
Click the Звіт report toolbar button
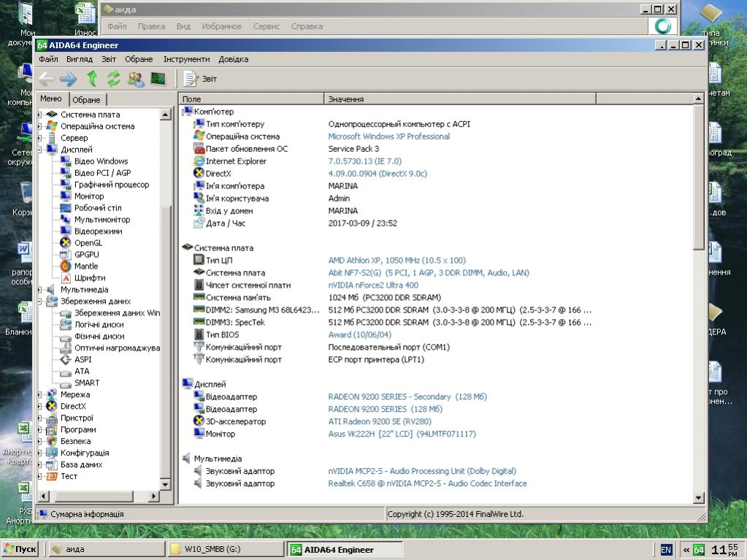200,79
